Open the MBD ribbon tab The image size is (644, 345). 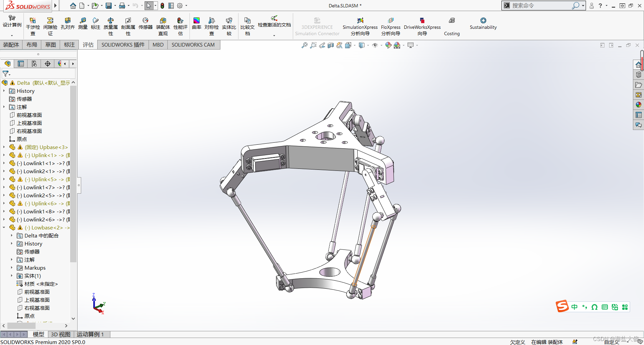[x=158, y=45]
